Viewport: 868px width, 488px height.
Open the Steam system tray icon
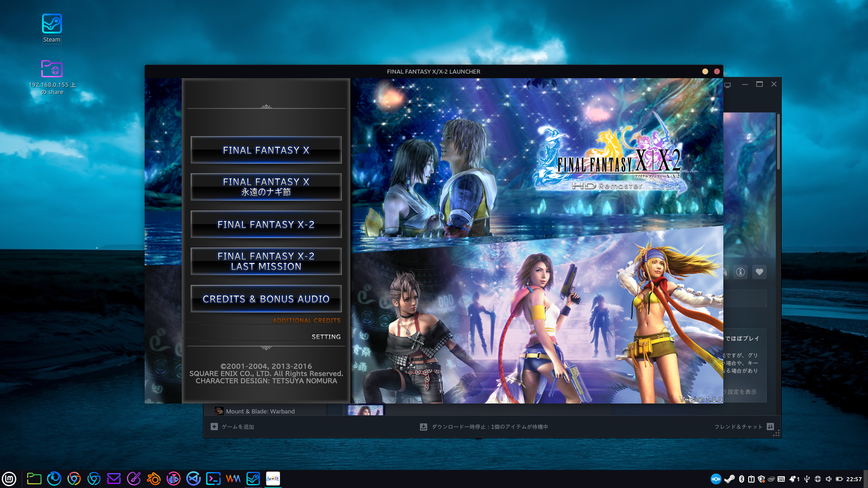(x=729, y=479)
